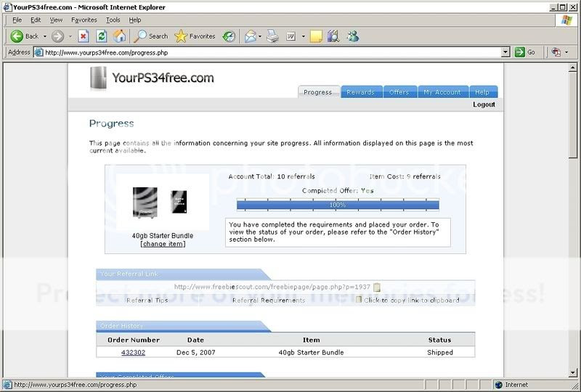
Task: Open the Research books icon
Action: point(333,36)
